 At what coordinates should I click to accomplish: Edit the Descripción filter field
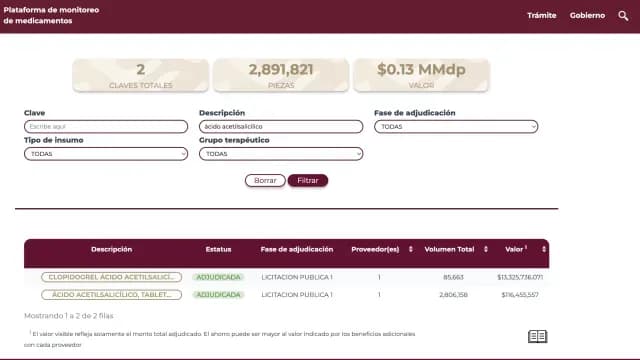pos(281,127)
